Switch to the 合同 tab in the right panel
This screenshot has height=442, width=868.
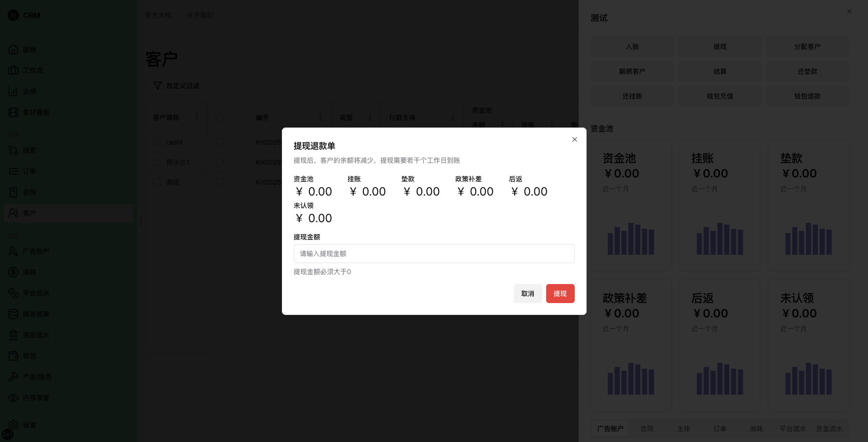647,429
